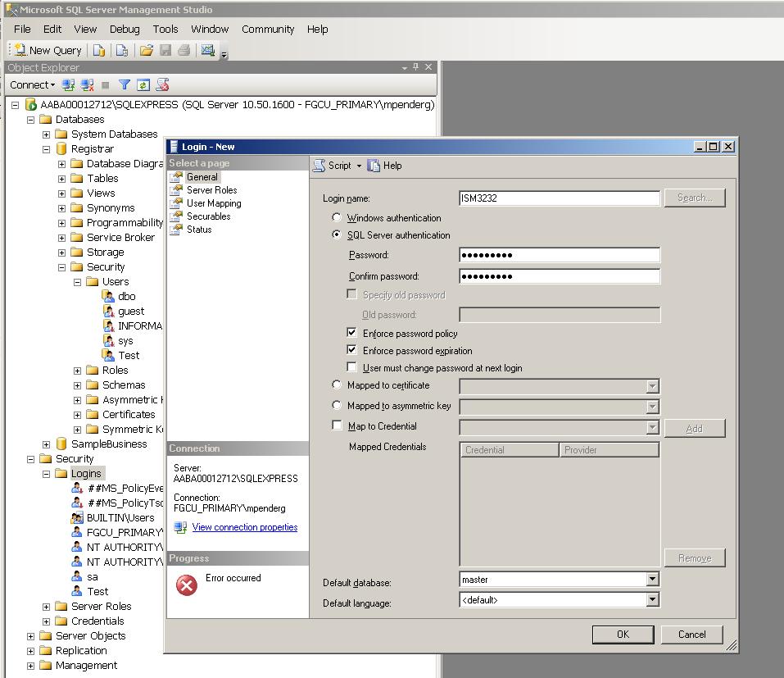Click the red-marked icon at Object Explorer toolbar's end
The height and width of the screenshot is (678, 784).
(162, 85)
